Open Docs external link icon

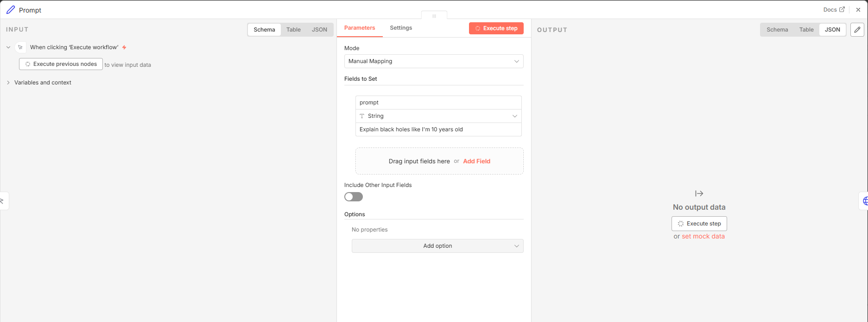tap(842, 9)
